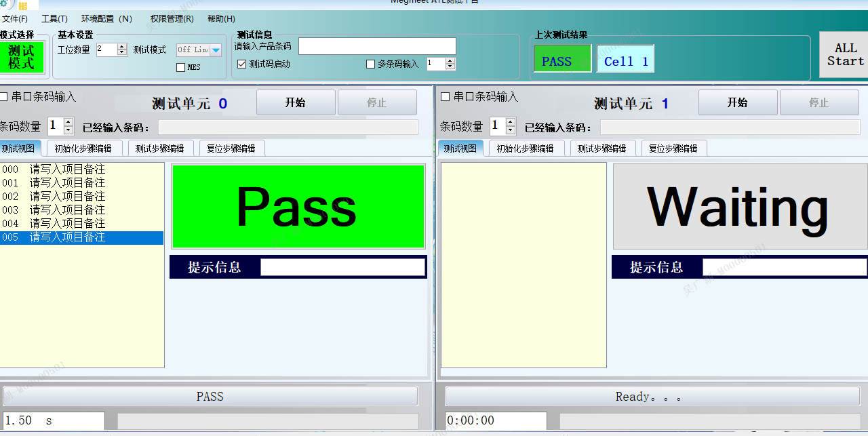The height and width of the screenshot is (436, 868).
Task: Increase 条码数量 for test unit 1
Action: click(x=511, y=122)
